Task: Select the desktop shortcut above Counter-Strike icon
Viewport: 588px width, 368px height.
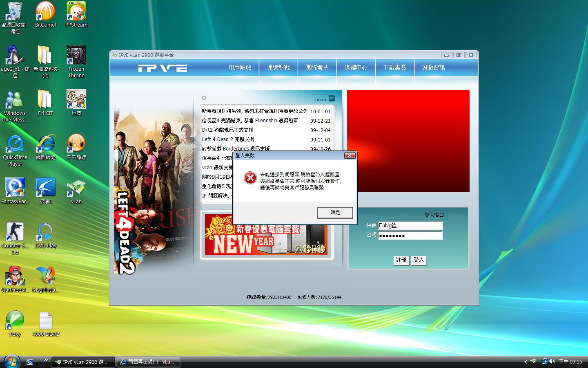Action: pos(15,191)
